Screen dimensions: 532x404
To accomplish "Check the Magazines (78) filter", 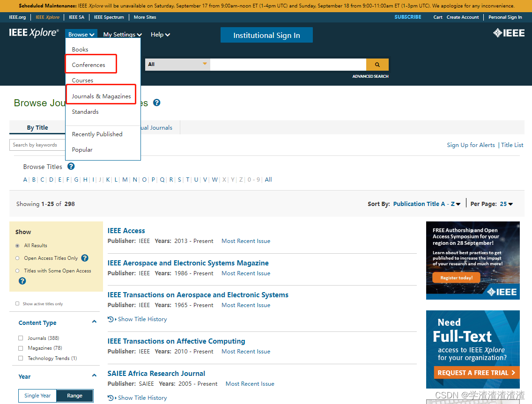I will 21,348.
